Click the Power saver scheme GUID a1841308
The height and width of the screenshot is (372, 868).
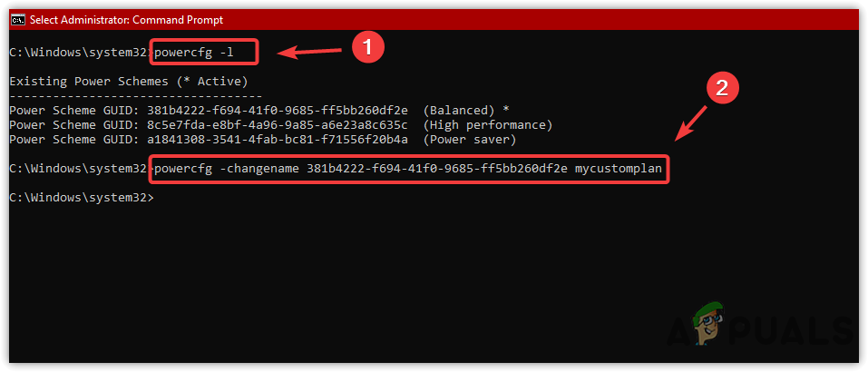click(276, 139)
